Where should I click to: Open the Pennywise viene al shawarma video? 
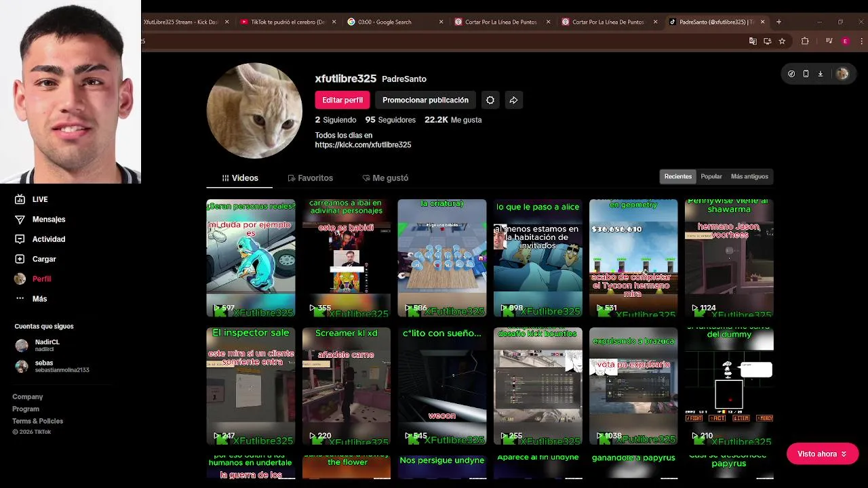[x=729, y=258]
